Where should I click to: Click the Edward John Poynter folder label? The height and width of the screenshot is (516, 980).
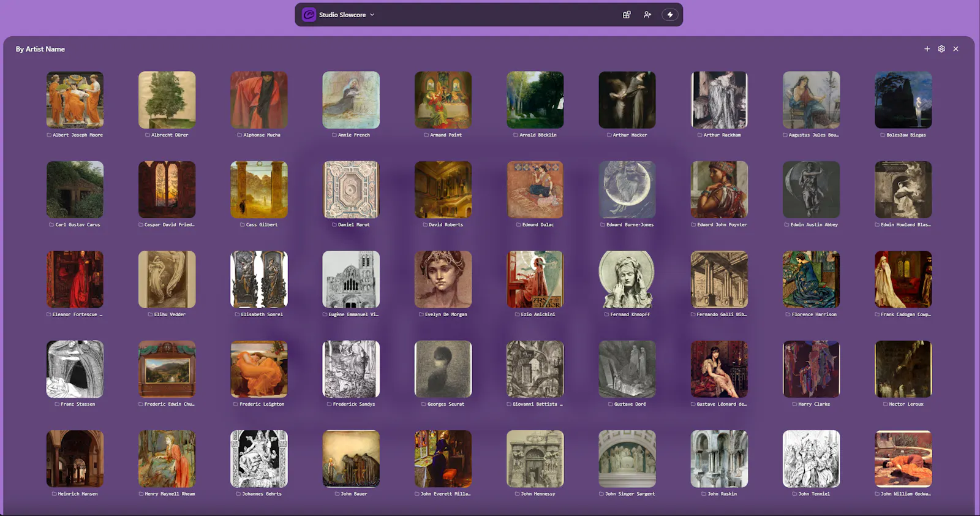click(x=719, y=225)
